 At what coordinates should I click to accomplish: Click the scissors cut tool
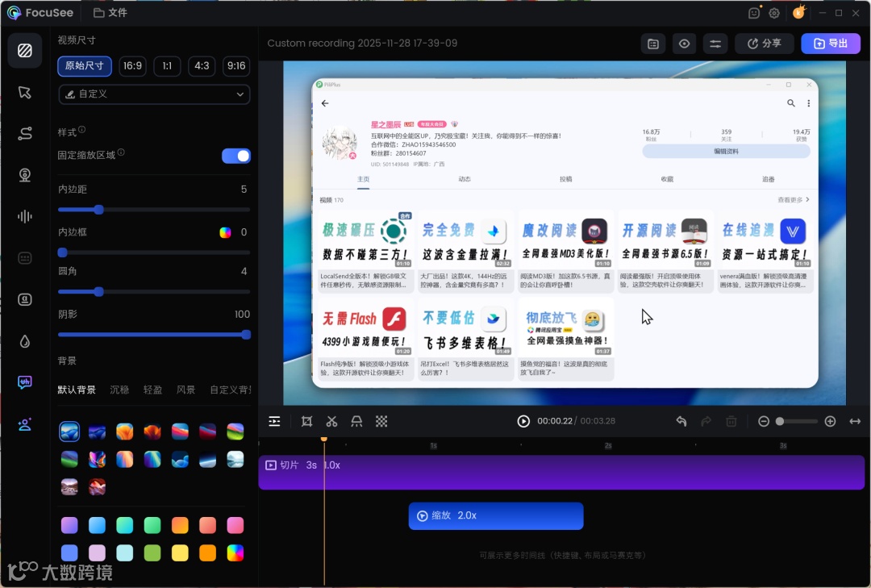[331, 421]
